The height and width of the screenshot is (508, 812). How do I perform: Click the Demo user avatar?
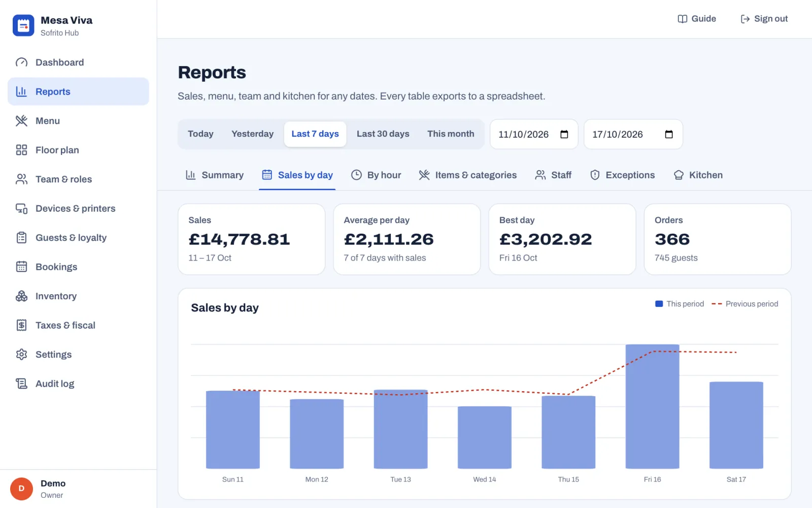click(21, 489)
